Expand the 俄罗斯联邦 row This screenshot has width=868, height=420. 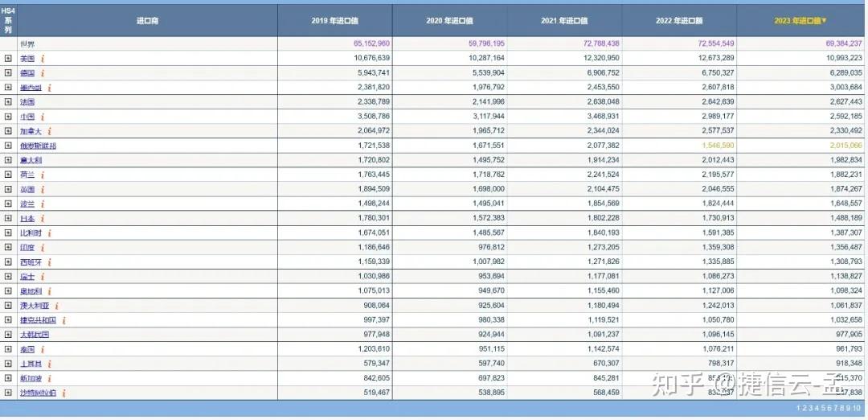coord(8,146)
